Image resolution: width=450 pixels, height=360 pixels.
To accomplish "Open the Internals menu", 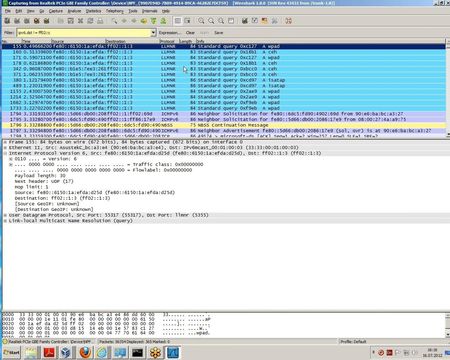I will click(150, 11).
